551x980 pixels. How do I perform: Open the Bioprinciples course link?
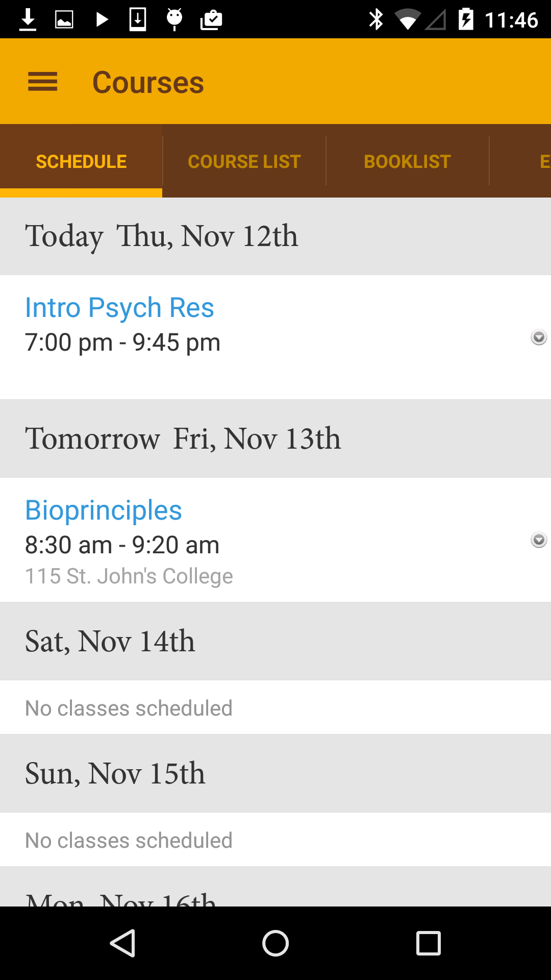click(104, 510)
